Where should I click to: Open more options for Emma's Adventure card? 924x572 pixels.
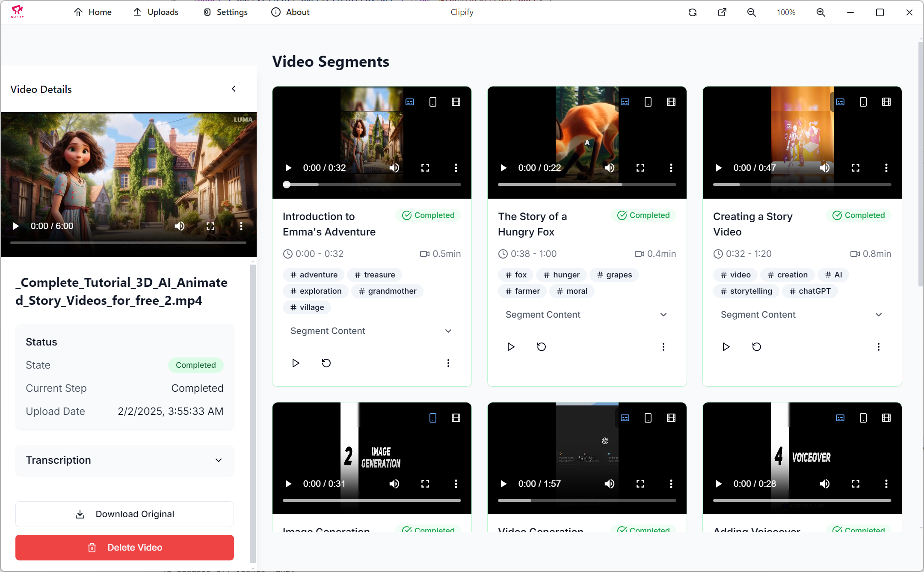point(448,363)
